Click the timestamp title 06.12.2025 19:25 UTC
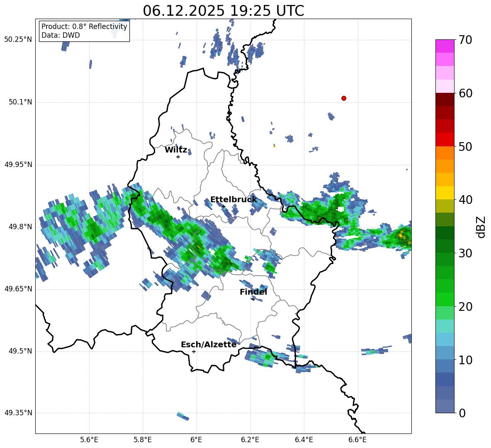 [x=224, y=11]
